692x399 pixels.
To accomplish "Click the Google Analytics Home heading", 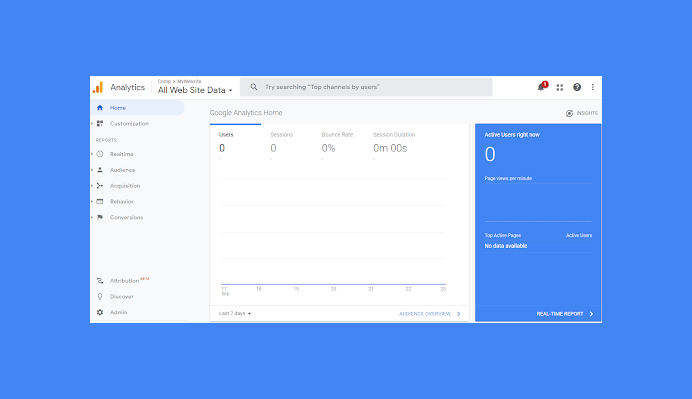I will click(246, 113).
